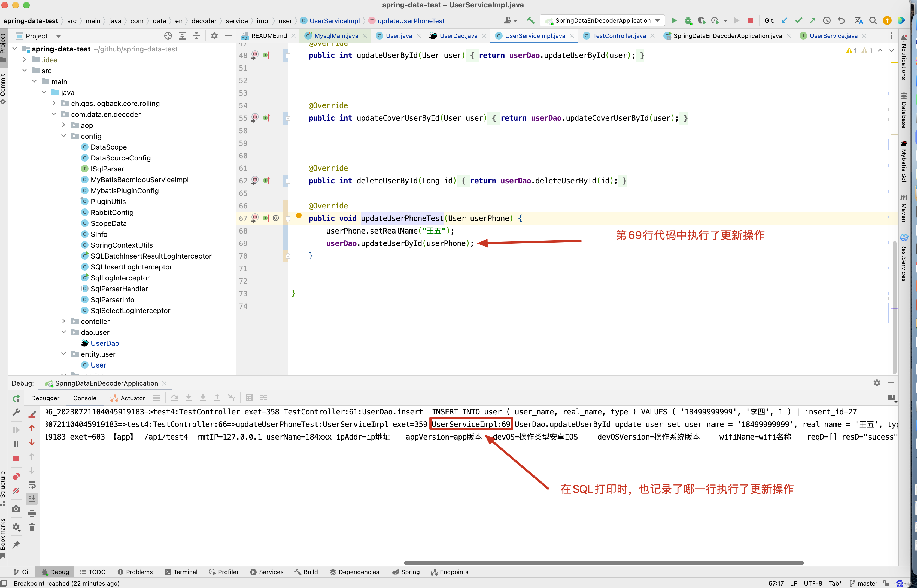This screenshot has height=588, width=917.
Task: Open the MysqlMain.java editor tab
Action: [336, 36]
